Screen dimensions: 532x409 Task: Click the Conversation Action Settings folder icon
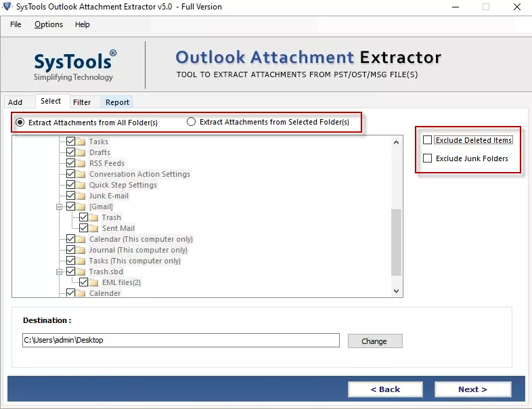pyautogui.click(x=81, y=174)
